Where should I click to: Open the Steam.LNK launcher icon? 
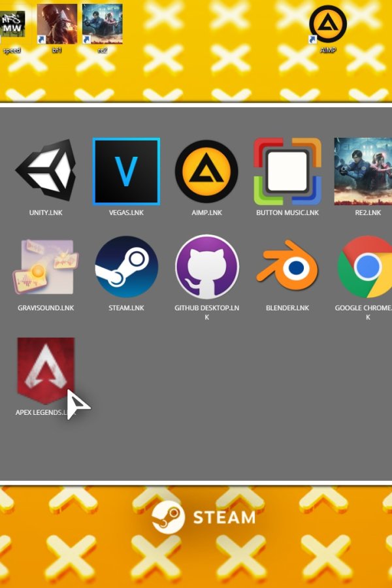[x=126, y=267]
